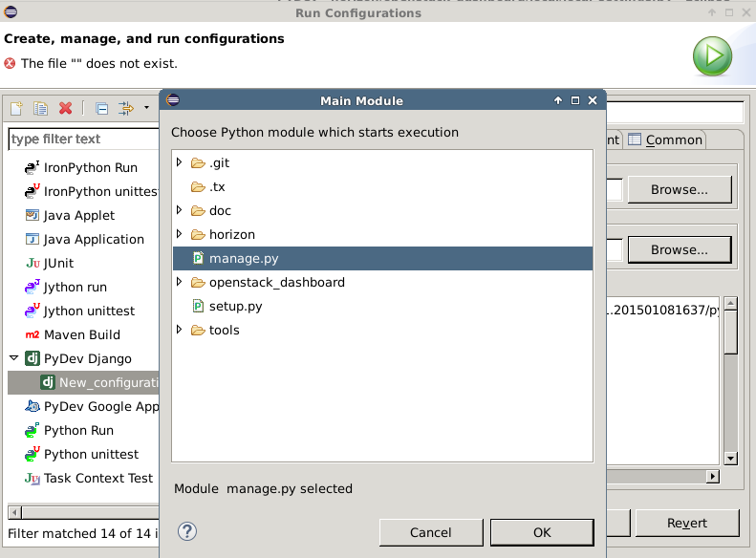
Task: Click the Task Context Test icon
Action: click(x=32, y=478)
